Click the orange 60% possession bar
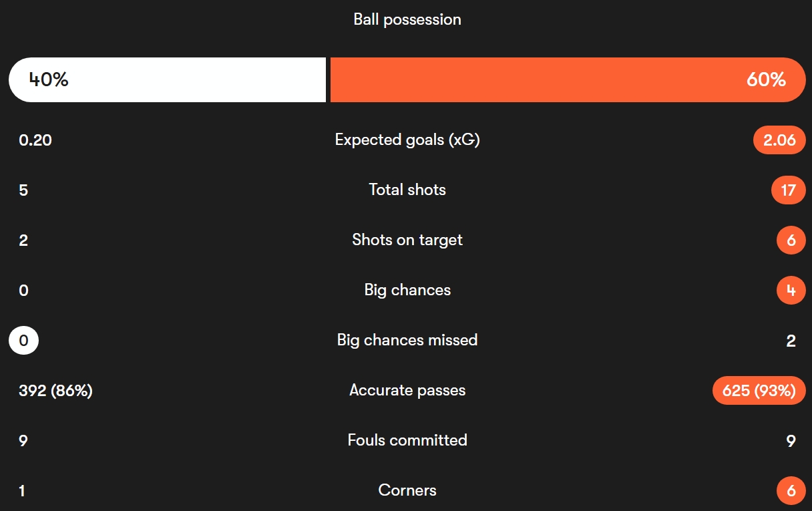The width and height of the screenshot is (812, 511). point(568,79)
